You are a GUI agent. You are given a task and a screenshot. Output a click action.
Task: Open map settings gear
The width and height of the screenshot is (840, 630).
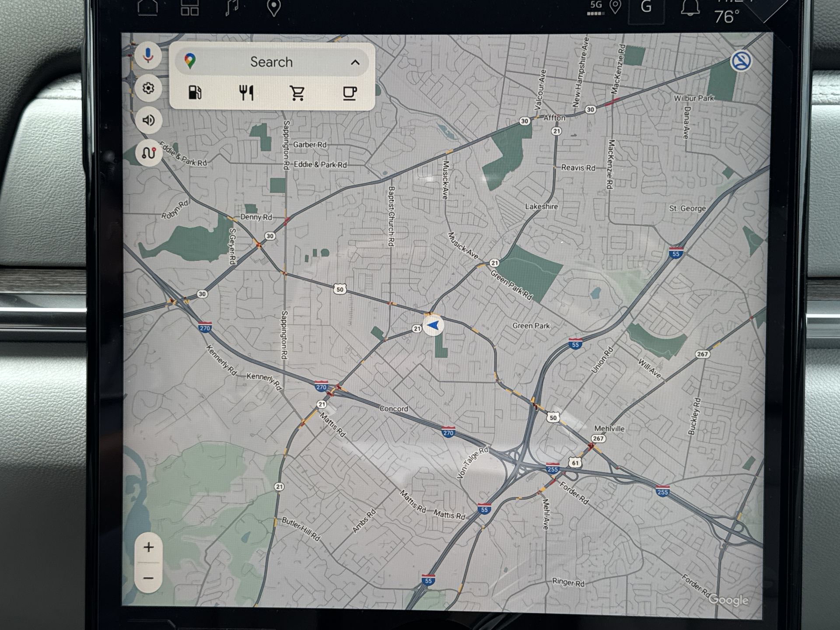click(148, 88)
